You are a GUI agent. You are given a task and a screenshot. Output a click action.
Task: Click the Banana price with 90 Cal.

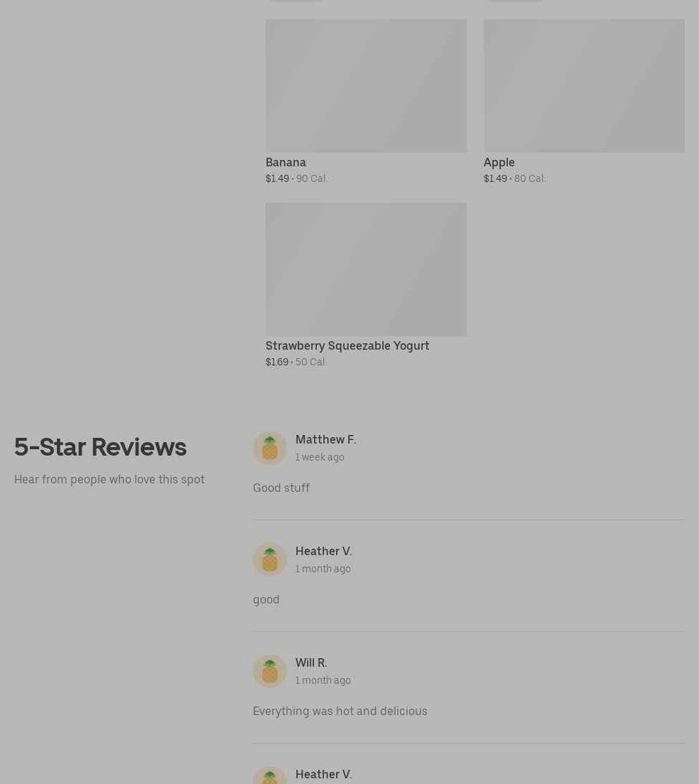[x=297, y=178]
